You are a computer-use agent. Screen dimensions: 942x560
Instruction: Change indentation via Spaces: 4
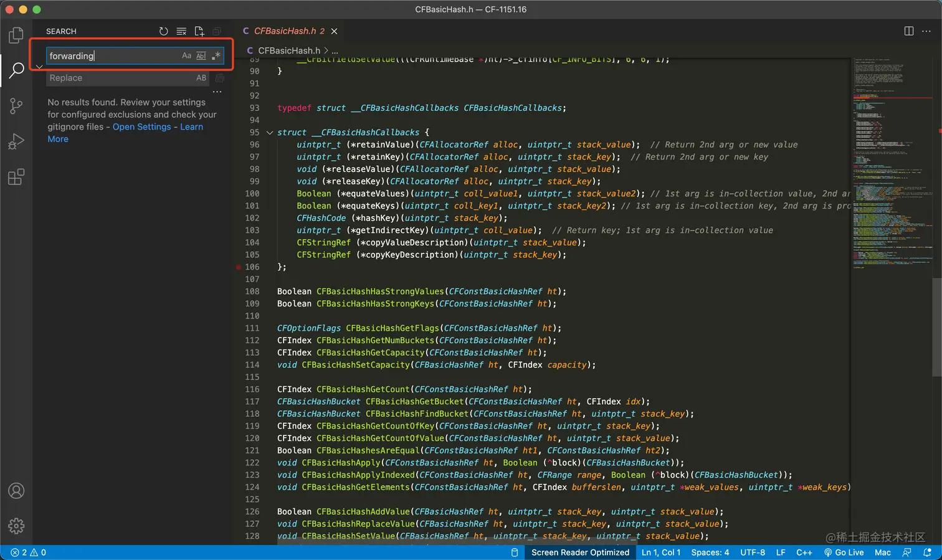(710, 553)
